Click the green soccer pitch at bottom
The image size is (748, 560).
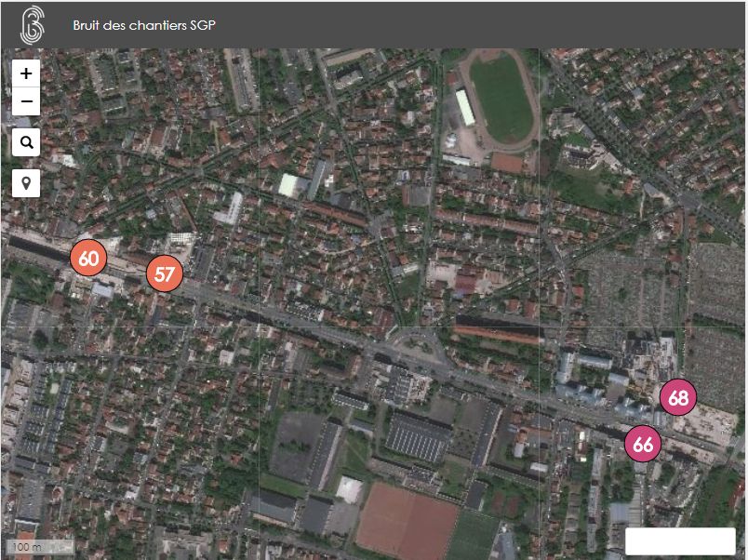474,535
